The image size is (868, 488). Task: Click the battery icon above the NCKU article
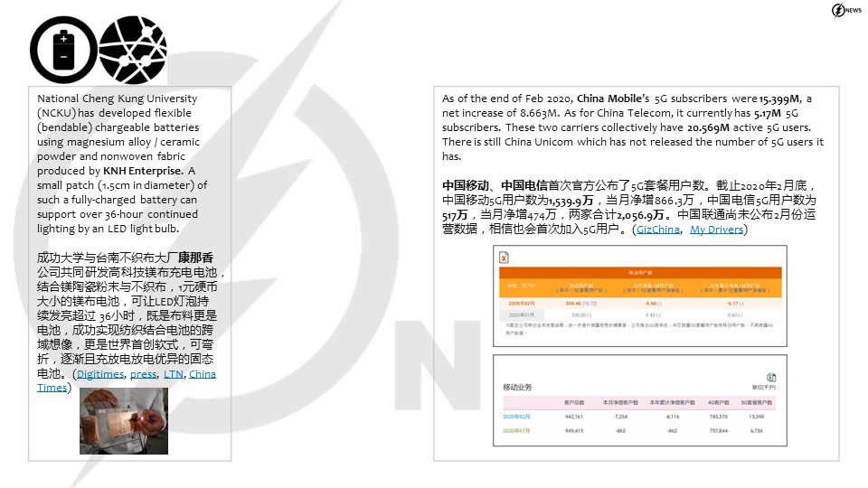click(63, 50)
